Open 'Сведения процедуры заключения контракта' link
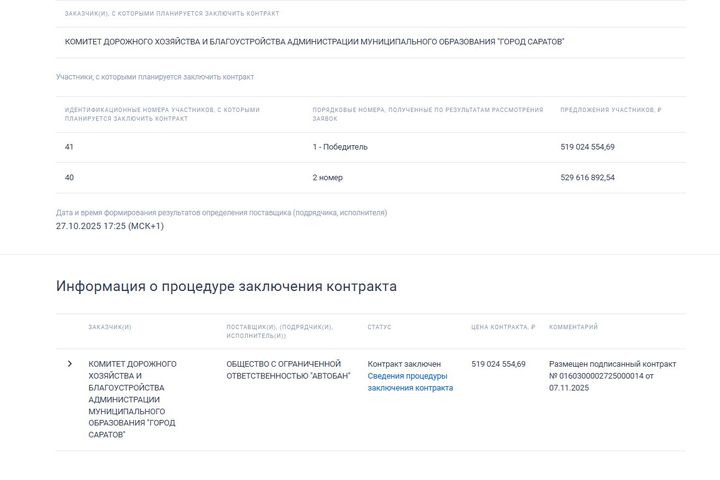The image size is (720, 480). pos(410,382)
